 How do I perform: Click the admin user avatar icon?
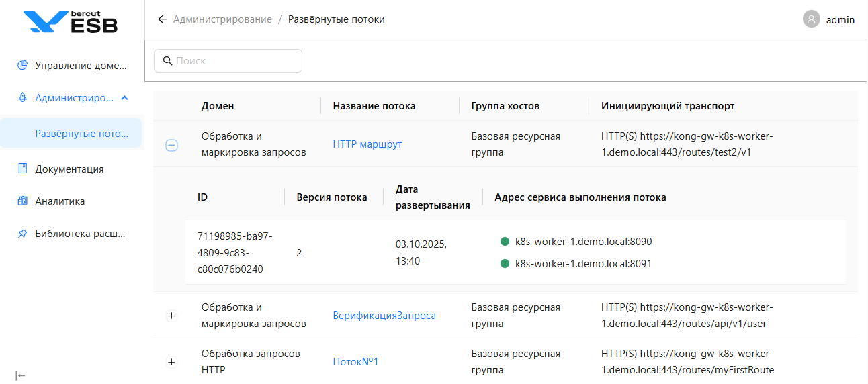pos(812,19)
